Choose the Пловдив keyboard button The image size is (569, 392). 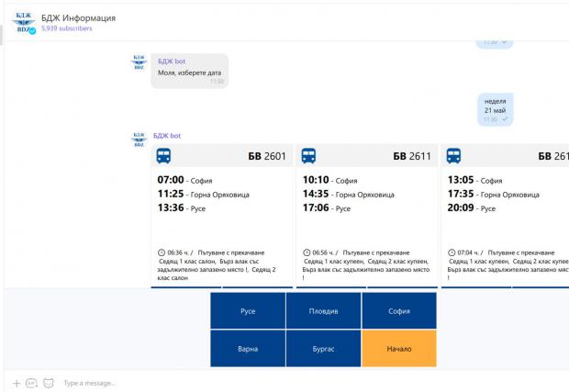pyautogui.click(x=323, y=310)
